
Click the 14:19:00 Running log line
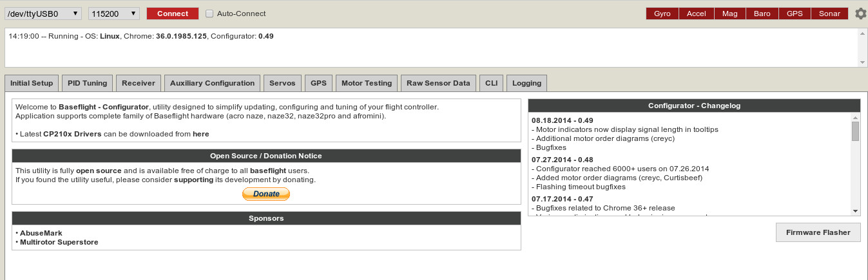tap(141, 36)
